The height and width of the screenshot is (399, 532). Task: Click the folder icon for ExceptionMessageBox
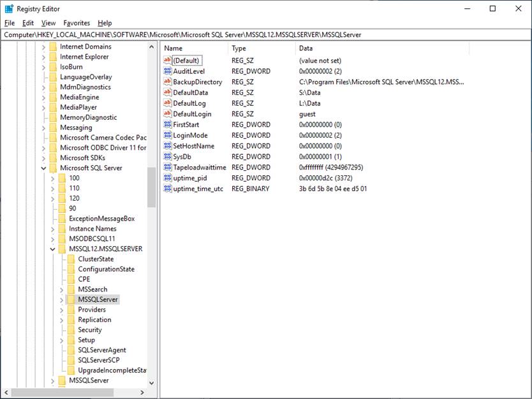click(x=62, y=219)
